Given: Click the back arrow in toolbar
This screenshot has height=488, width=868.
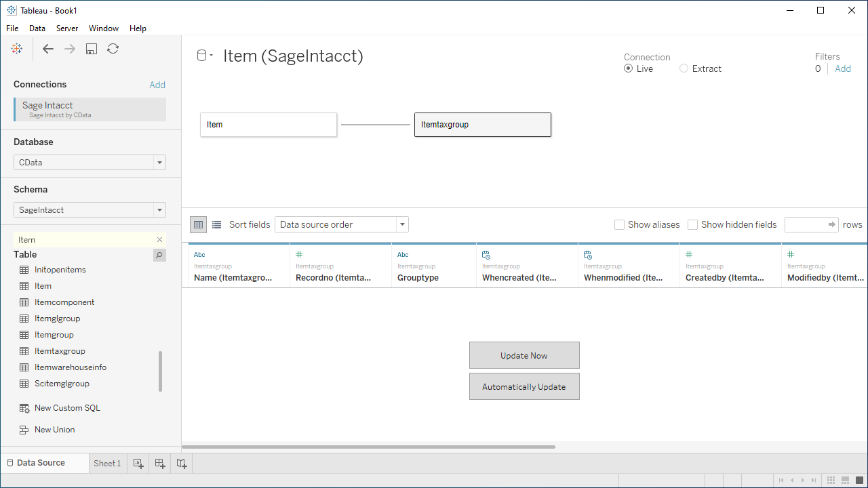Looking at the screenshot, I should coord(48,49).
